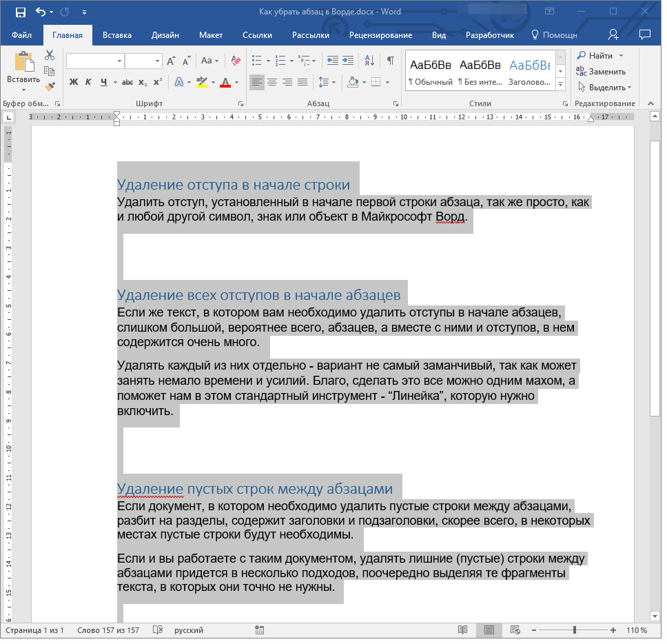Screen dimensions: 667x644
Task: Expand the Styles gallery more arrow
Action: pyautogui.click(x=560, y=84)
